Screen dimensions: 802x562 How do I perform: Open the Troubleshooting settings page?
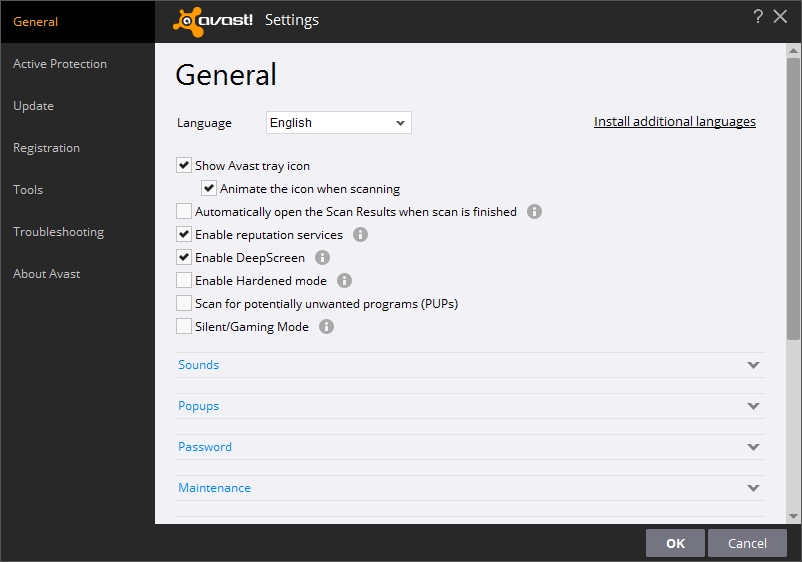click(58, 232)
